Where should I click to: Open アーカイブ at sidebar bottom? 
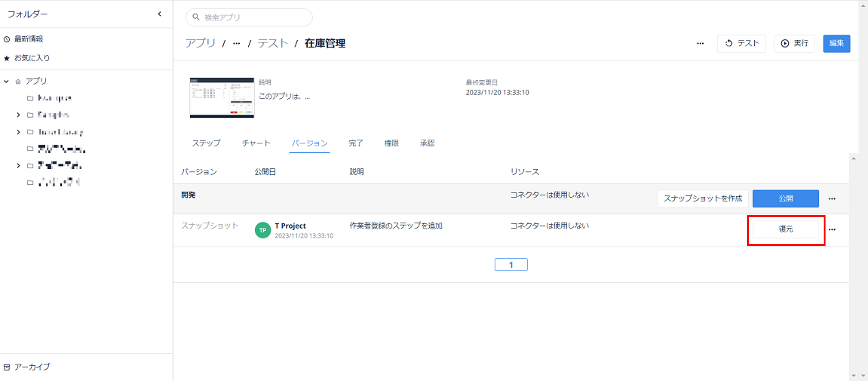point(27,367)
